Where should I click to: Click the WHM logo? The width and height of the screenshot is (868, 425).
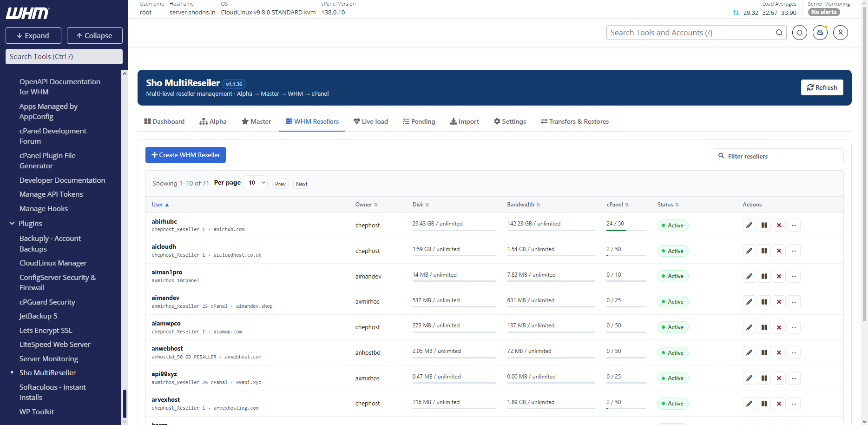tap(27, 13)
